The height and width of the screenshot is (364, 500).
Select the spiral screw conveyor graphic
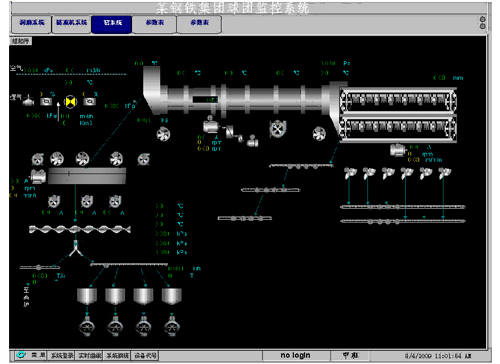[80, 229]
